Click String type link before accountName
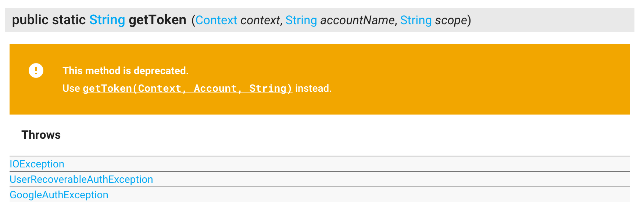Viewport: 644px width, 210px height. (x=301, y=20)
